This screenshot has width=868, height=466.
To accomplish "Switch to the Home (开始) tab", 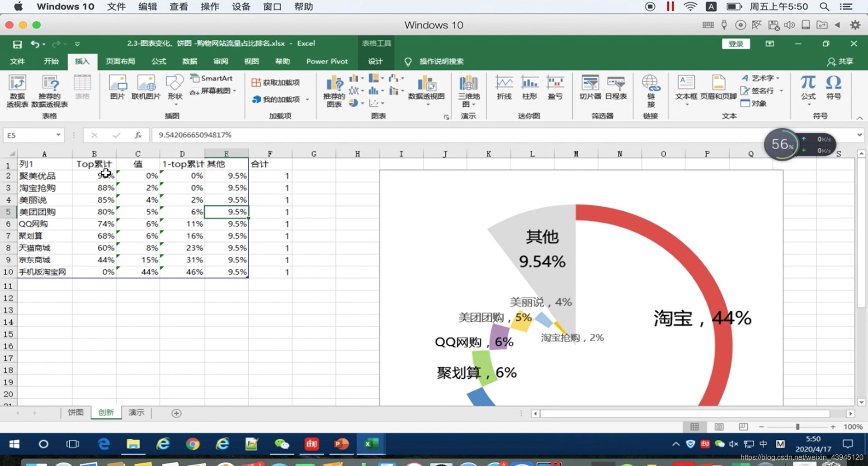I will click(x=51, y=62).
